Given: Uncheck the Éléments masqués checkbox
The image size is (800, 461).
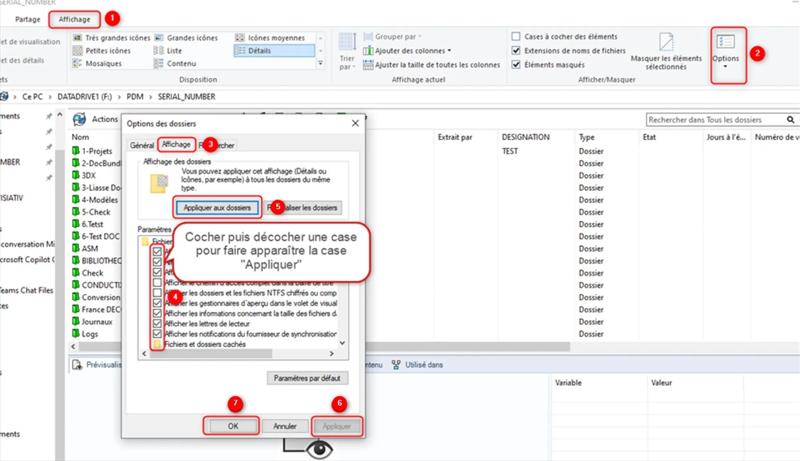Looking at the screenshot, I should coord(516,64).
